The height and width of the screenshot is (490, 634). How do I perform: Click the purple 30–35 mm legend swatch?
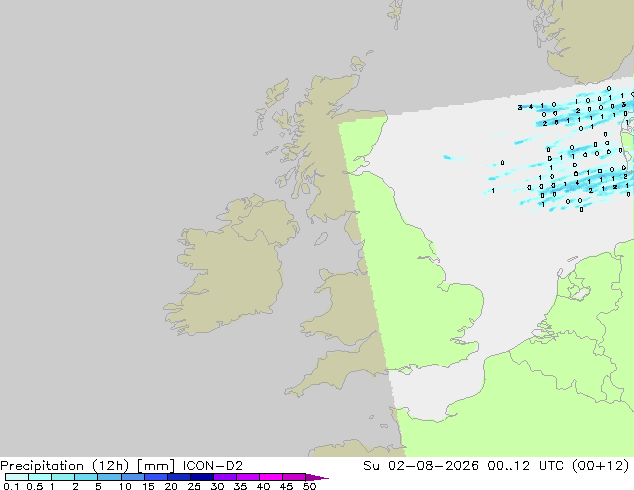pyautogui.click(x=225, y=477)
